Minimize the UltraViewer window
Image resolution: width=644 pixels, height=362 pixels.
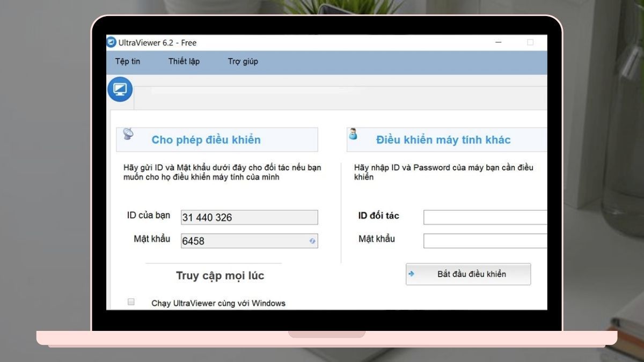499,42
